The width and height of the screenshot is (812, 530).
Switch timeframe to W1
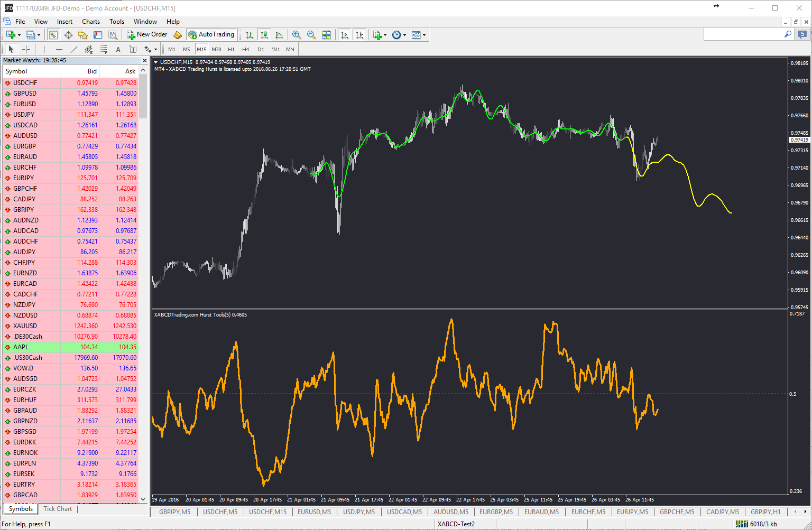(276, 49)
